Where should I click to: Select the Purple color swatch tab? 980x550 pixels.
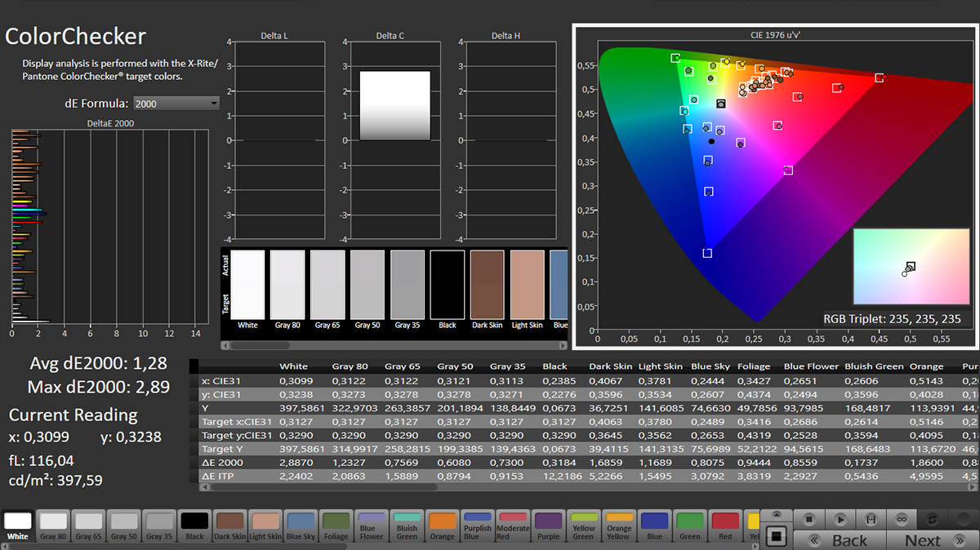pos(548,526)
